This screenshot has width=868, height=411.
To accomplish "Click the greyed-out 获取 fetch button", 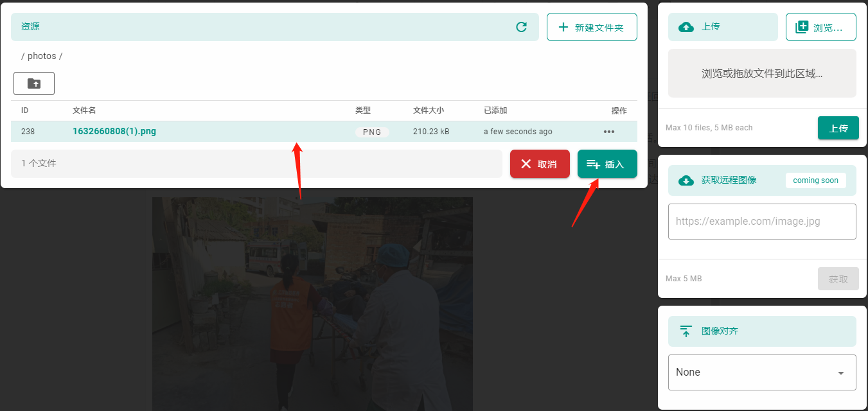I will 838,279.
